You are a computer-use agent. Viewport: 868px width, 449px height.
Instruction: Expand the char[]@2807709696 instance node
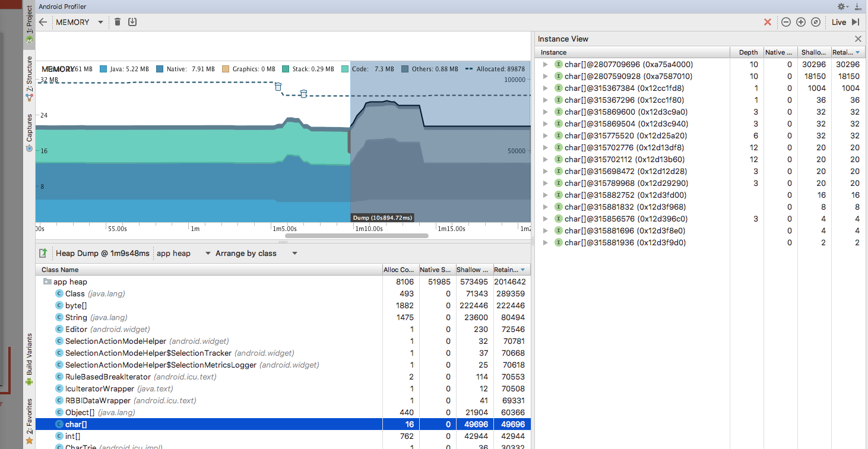[x=545, y=64]
